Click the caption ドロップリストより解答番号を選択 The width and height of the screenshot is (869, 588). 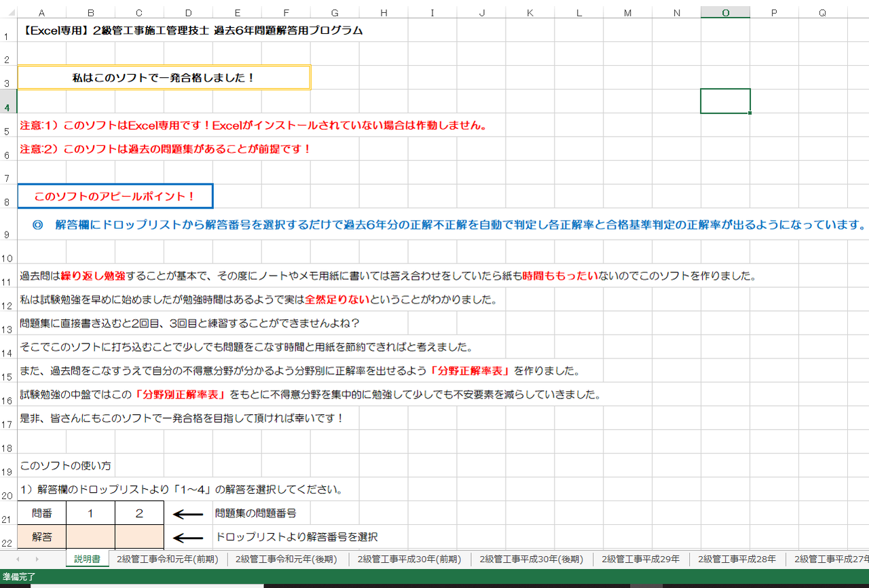[x=296, y=537]
